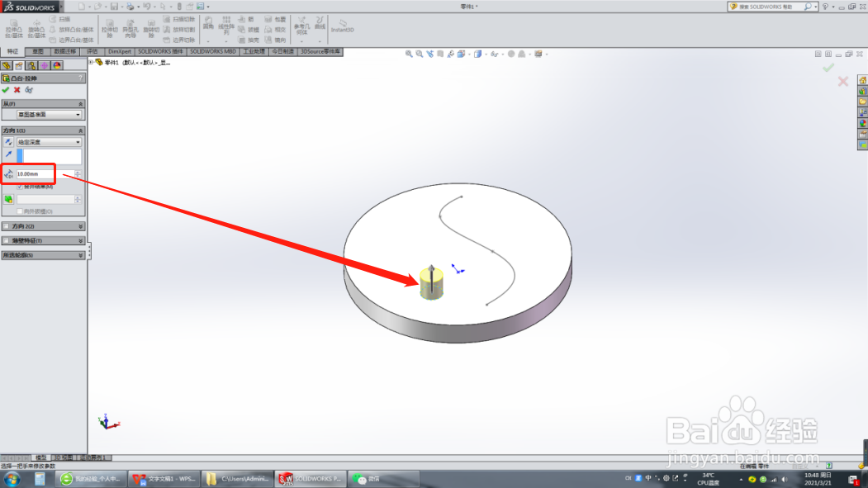This screenshot has height=488, width=868.
Task: Open the Windows Start button
Action: (x=12, y=479)
